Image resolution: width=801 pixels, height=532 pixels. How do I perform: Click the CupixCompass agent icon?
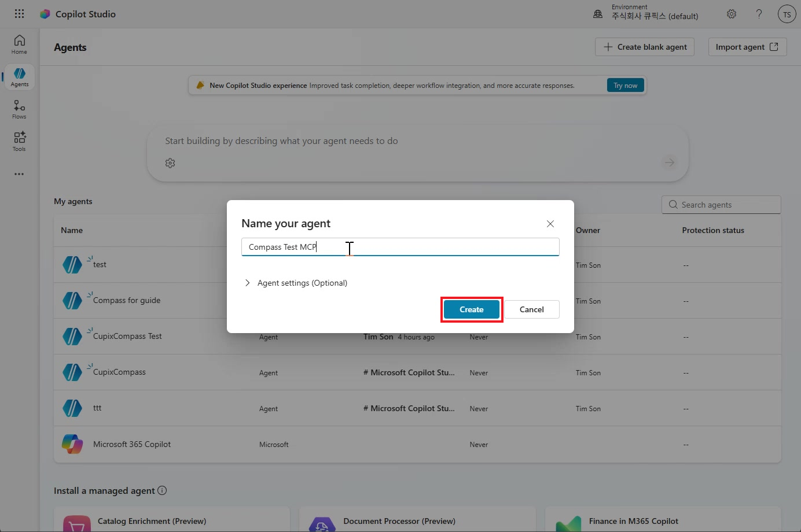(x=72, y=372)
